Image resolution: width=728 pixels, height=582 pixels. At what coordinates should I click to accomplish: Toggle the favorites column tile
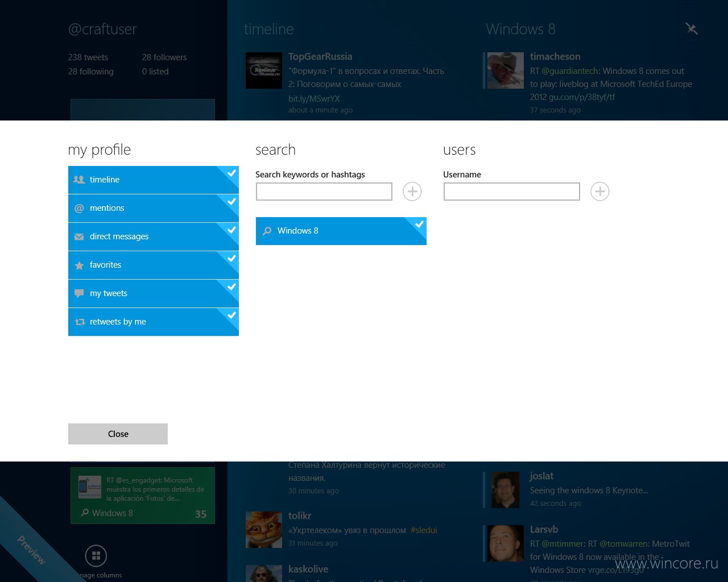coord(154,265)
